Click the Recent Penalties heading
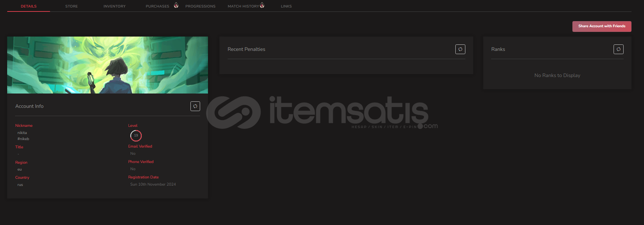The image size is (644, 225). (x=246, y=49)
